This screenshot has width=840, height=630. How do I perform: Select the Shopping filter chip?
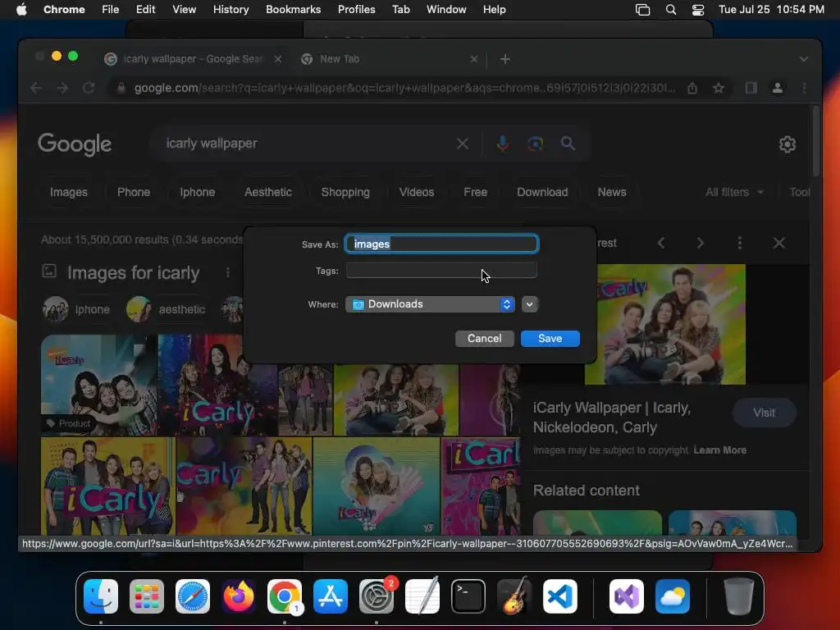(345, 192)
